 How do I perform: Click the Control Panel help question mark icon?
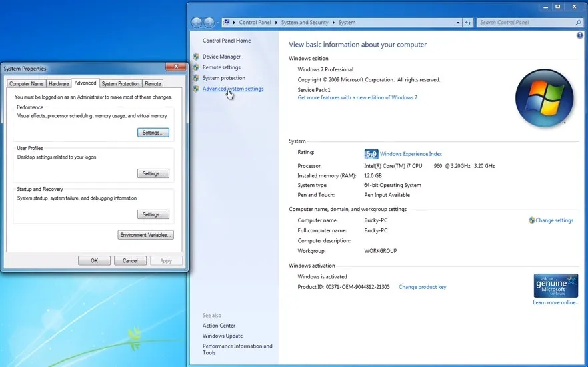[580, 35]
